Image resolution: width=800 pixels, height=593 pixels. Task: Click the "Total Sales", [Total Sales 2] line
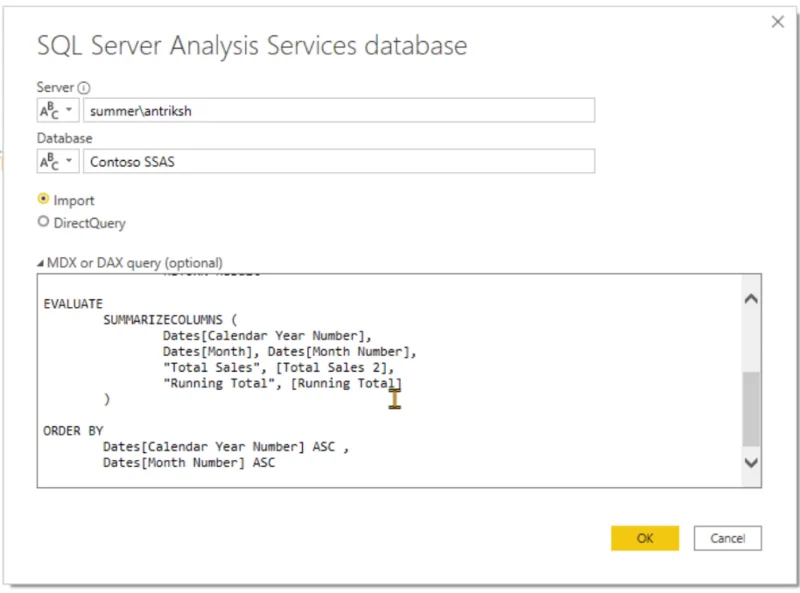[x=278, y=367]
